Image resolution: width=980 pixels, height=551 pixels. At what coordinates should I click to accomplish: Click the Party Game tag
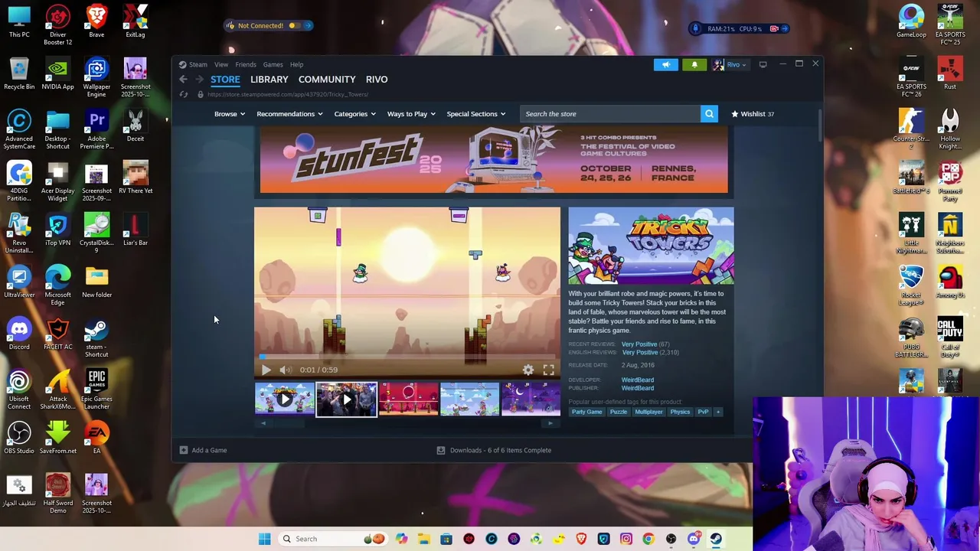(586, 412)
